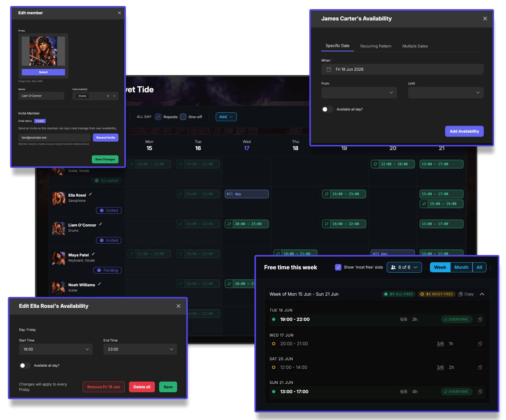Click the calendar icon in When field
This screenshot has height=420, width=506.
coord(329,69)
